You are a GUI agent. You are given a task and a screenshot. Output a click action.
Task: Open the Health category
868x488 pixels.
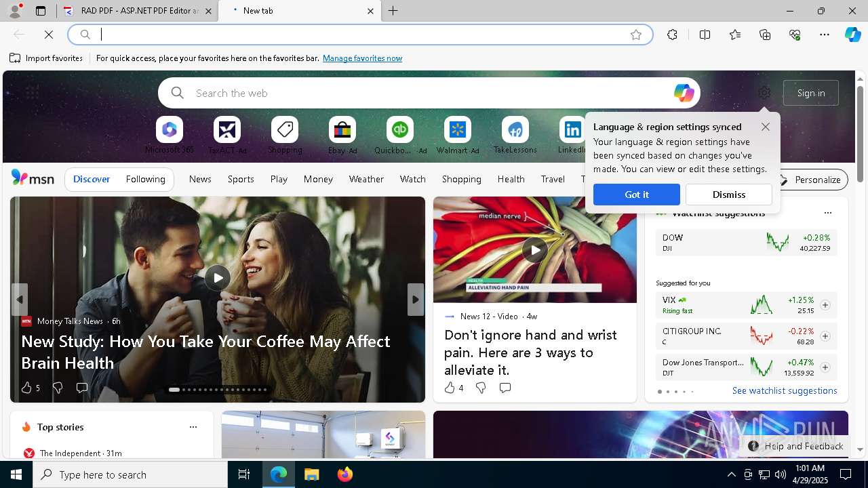point(511,179)
